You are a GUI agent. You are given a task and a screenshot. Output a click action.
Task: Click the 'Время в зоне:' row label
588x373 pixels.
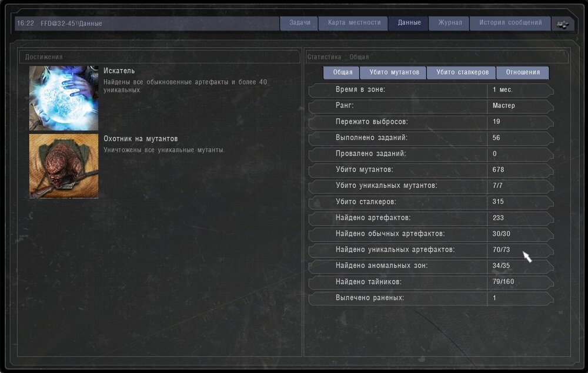click(360, 89)
